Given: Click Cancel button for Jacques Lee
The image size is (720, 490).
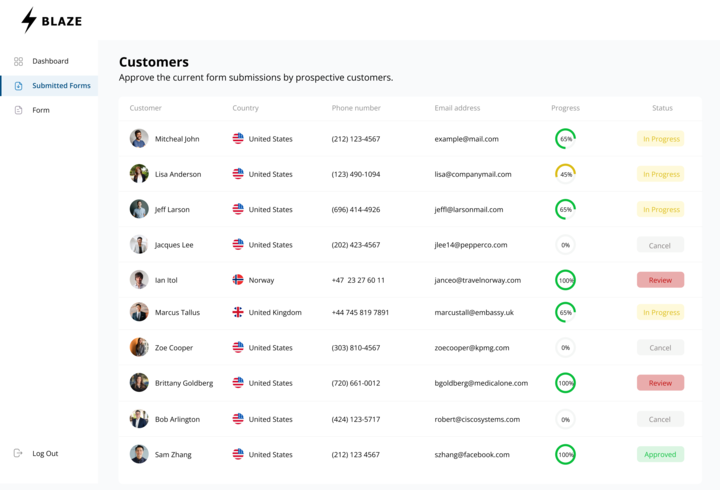Looking at the screenshot, I should [x=660, y=245].
